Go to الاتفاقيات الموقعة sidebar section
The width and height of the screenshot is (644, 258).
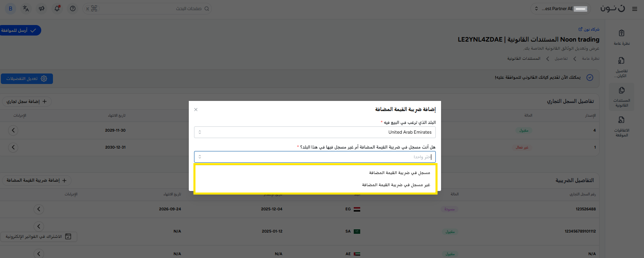click(621, 126)
